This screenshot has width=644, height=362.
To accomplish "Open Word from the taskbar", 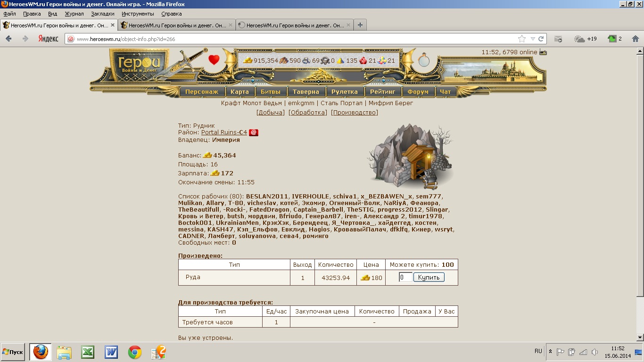I will pyautogui.click(x=111, y=352).
